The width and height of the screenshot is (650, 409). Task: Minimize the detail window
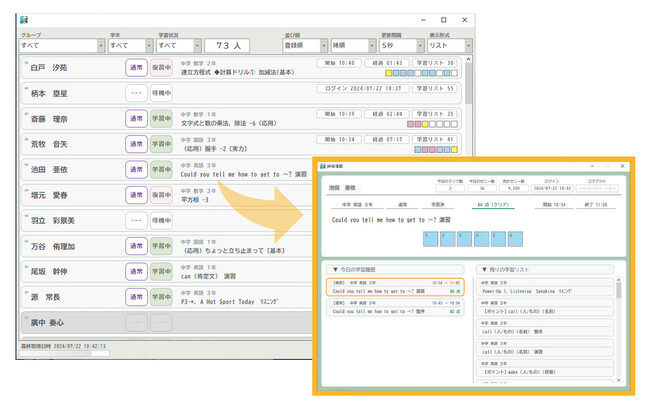(593, 166)
